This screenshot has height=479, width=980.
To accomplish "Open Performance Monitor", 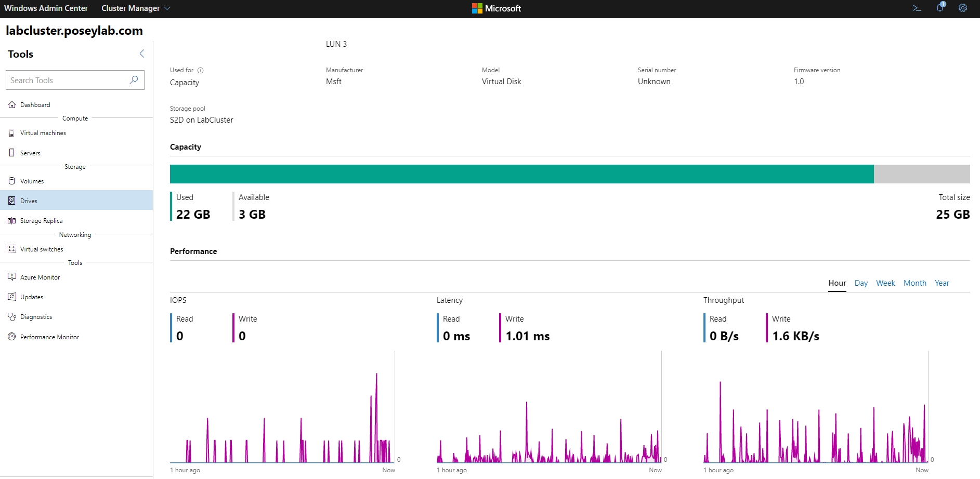I will (49, 337).
